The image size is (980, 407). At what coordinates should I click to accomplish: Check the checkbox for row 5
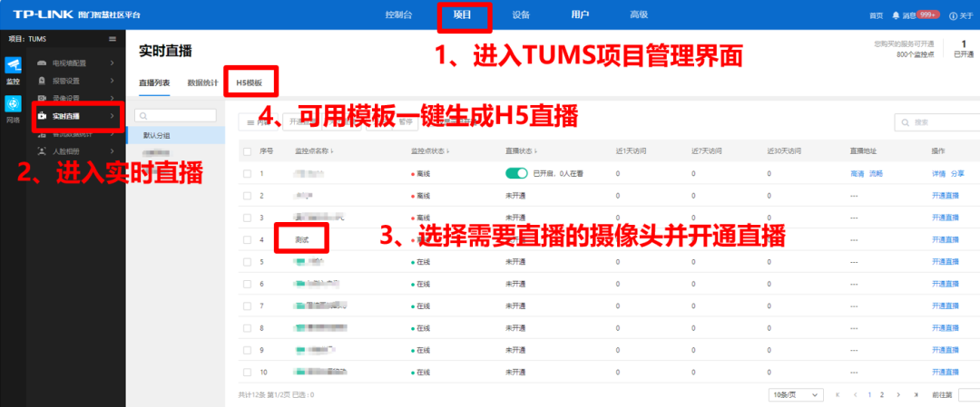pyautogui.click(x=247, y=262)
